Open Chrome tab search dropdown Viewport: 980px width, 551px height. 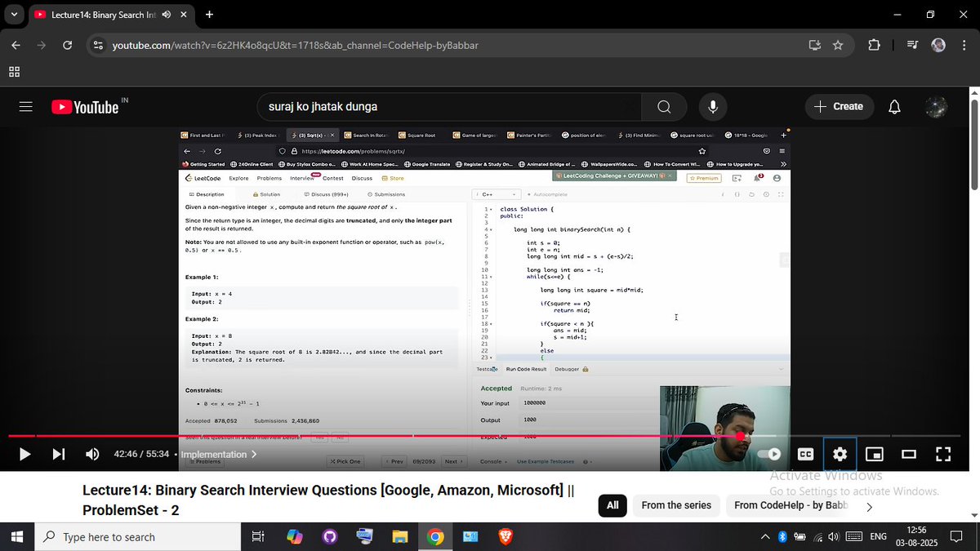tap(13, 14)
